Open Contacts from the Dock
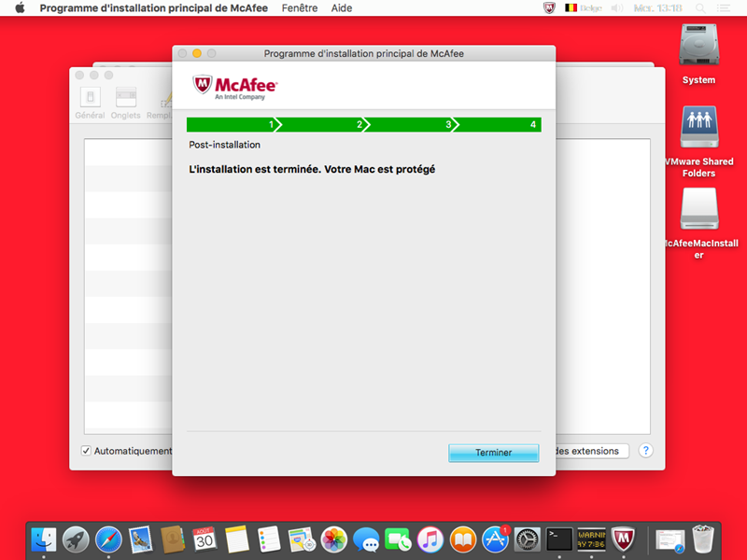Image resolution: width=747 pixels, height=560 pixels. [x=173, y=539]
